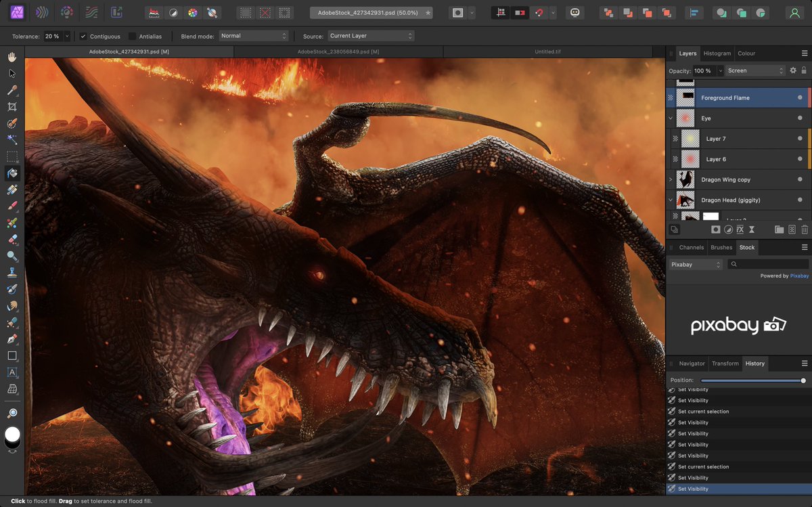
Task: Toggle visibility of Eye group
Action: [x=800, y=118]
